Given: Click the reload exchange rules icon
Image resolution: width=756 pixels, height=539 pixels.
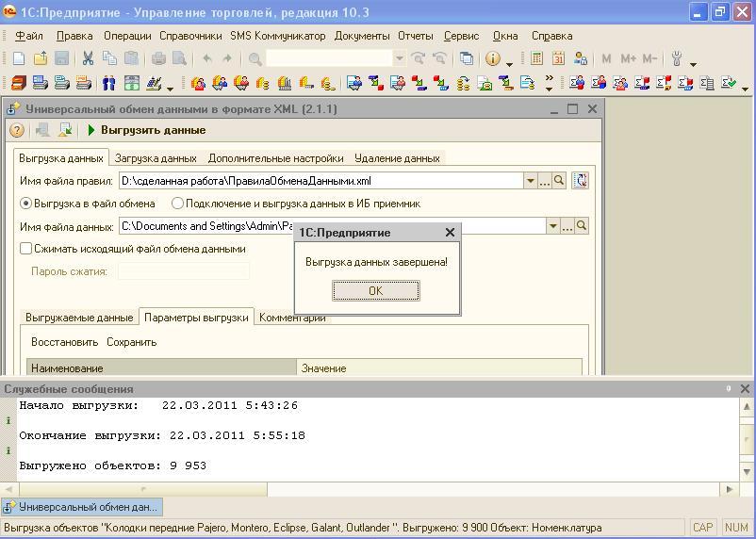Looking at the screenshot, I should point(581,181).
